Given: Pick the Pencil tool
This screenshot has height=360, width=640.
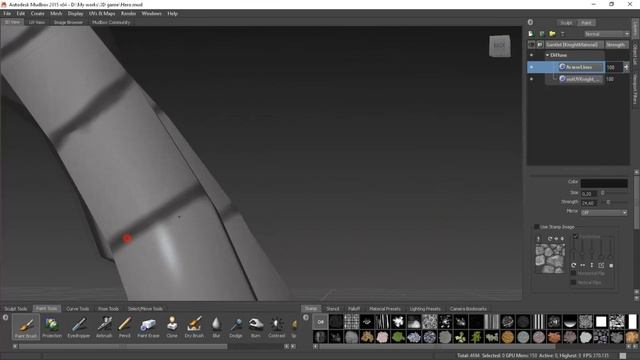Looking at the screenshot, I should [x=124, y=327].
